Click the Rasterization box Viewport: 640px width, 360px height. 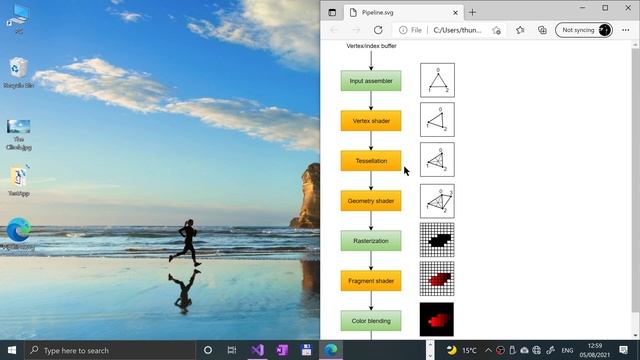point(371,241)
